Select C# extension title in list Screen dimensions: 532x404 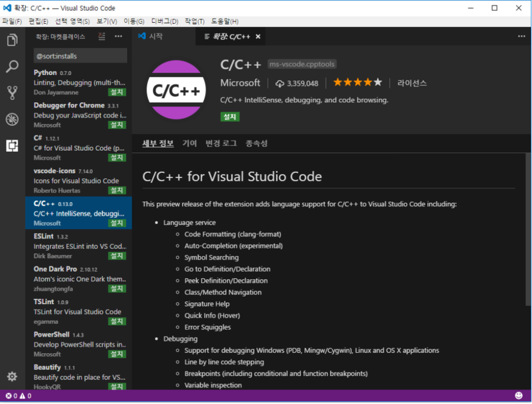coord(38,138)
